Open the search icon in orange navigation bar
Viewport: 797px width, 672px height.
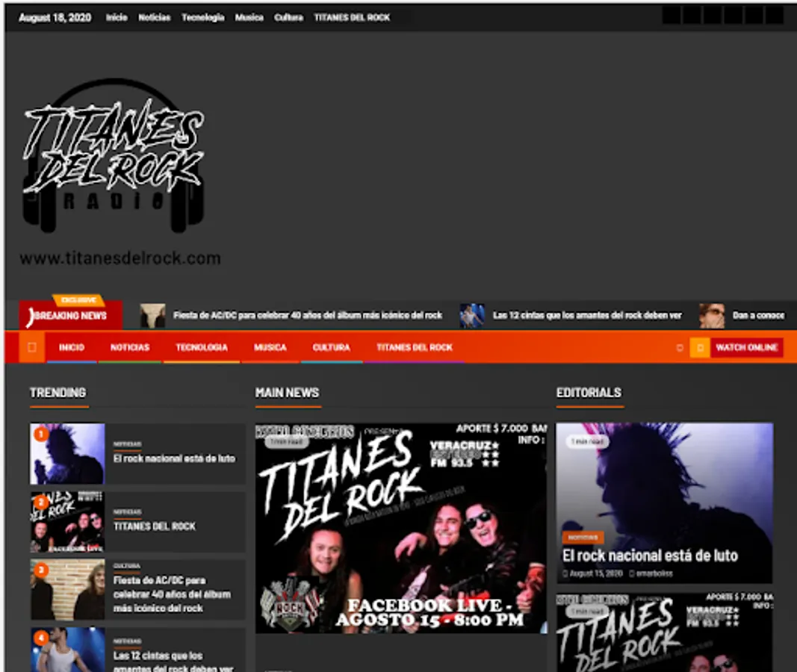point(680,348)
